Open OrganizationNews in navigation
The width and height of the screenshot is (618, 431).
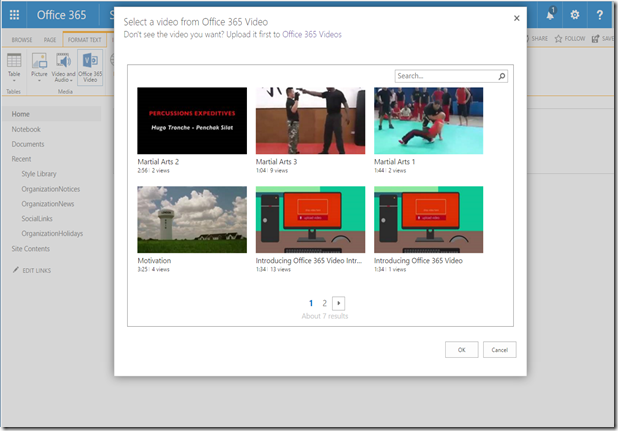pos(48,204)
